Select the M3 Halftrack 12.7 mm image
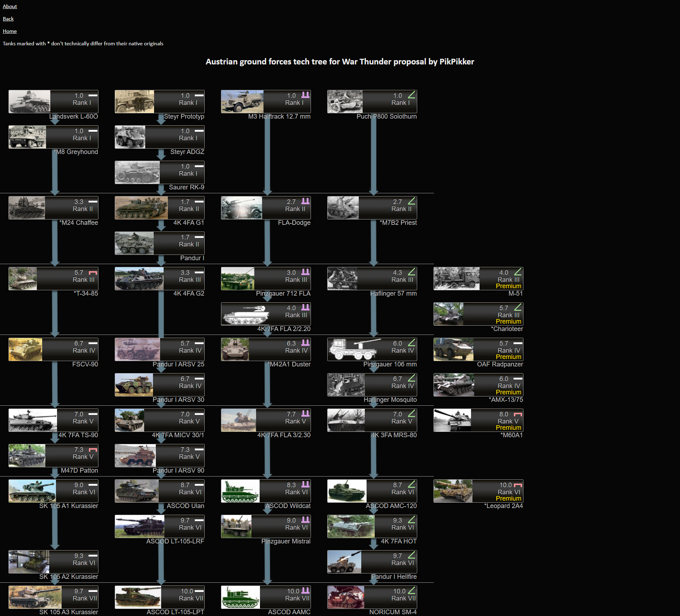 point(242,102)
